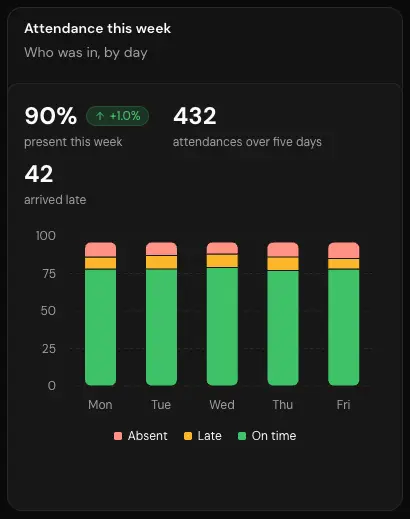Click Friday's pink Absent segment
410x519 pixels.
(344, 250)
